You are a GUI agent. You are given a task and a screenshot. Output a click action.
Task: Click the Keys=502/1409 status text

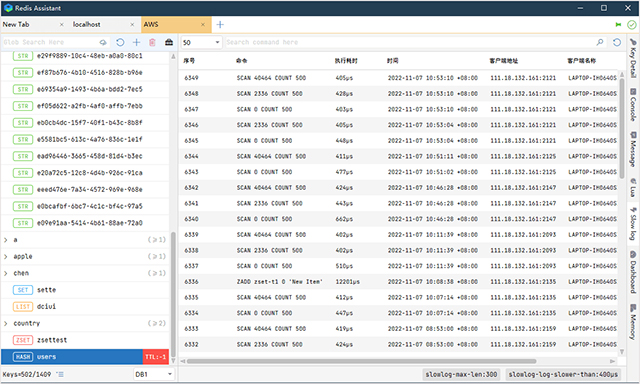point(27,374)
